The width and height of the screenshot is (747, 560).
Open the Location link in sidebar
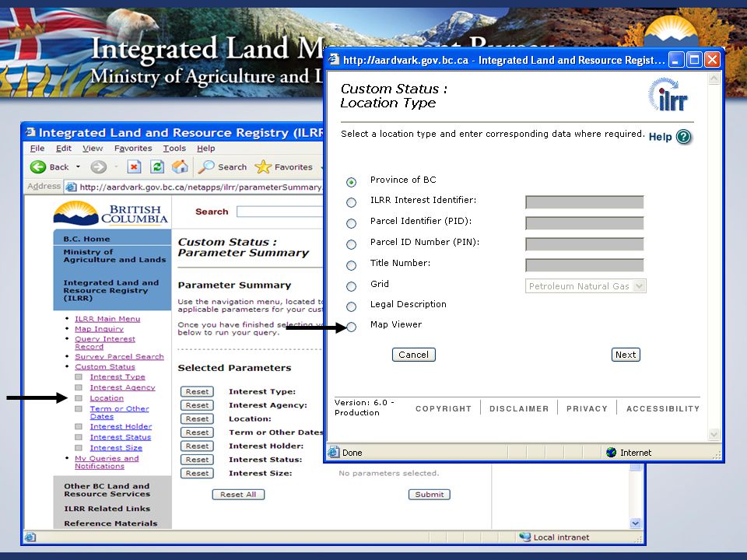pos(107,398)
